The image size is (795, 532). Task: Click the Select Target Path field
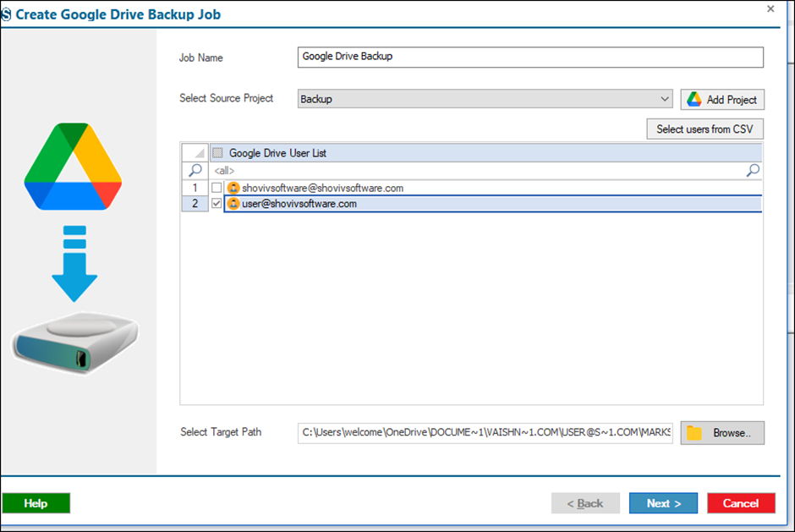point(485,432)
